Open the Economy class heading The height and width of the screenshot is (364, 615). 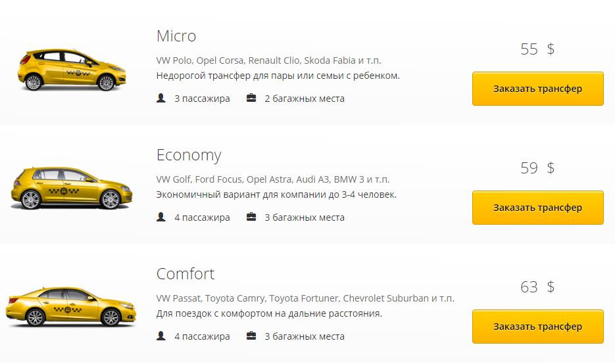click(189, 155)
